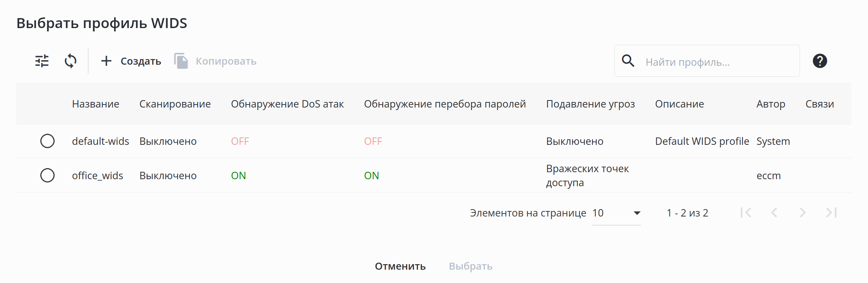This screenshot has height=283, width=868.
Task: Click the plus icon to create profile
Action: click(106, 61)
